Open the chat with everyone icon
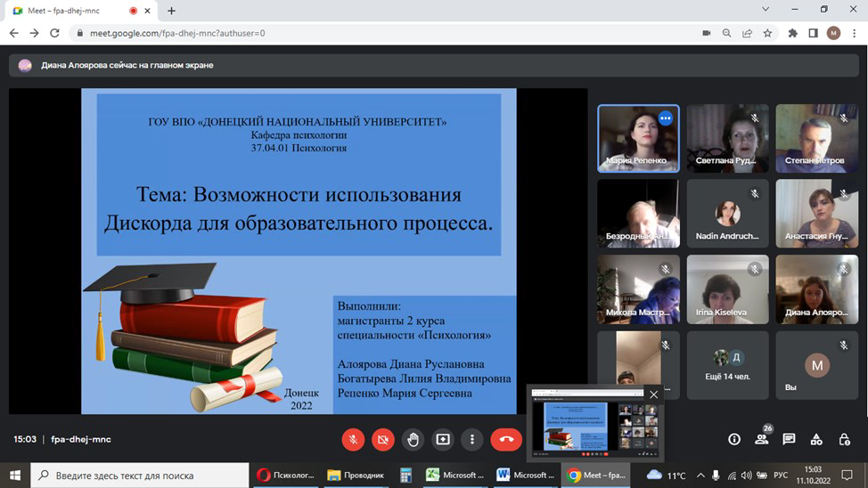 click(789, 439)
